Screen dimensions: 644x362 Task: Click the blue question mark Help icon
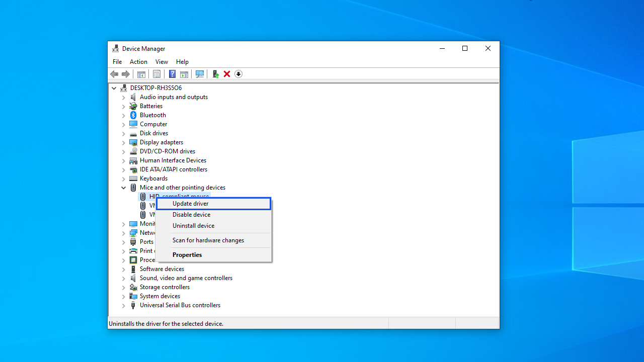pyautogui.click(x=172, y=74)
